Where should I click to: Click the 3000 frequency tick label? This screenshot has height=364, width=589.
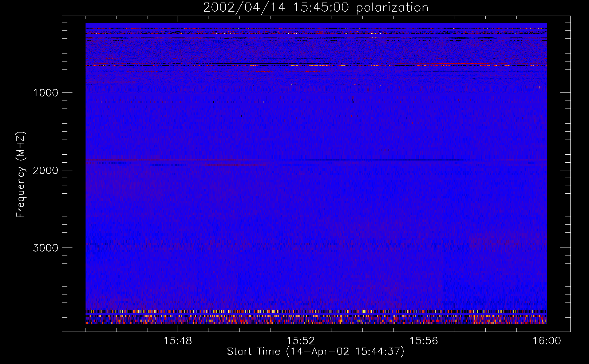[x=46, y=248]
